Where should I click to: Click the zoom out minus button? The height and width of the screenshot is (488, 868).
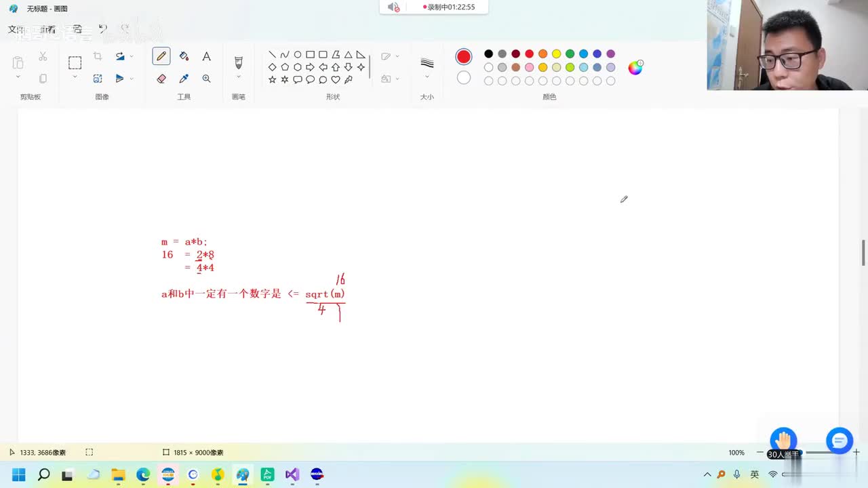(x=759, y=452)
